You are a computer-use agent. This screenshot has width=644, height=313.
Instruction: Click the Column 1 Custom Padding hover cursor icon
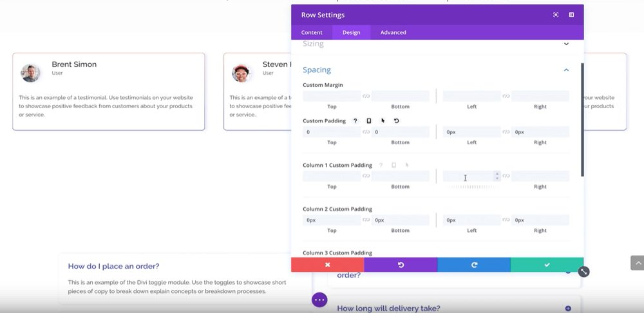pyautogui.click(x=406, y=165)
